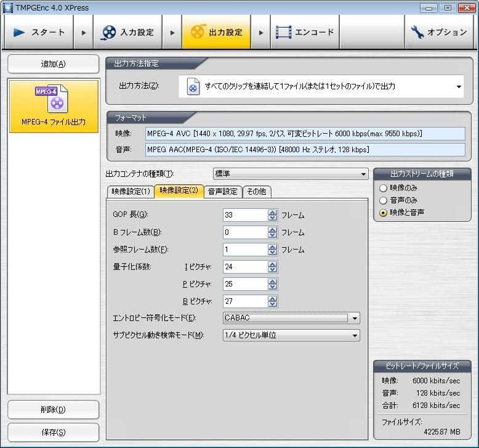Open the オプション menu
The image size is (479, 448).
click(x=439, y=33)
